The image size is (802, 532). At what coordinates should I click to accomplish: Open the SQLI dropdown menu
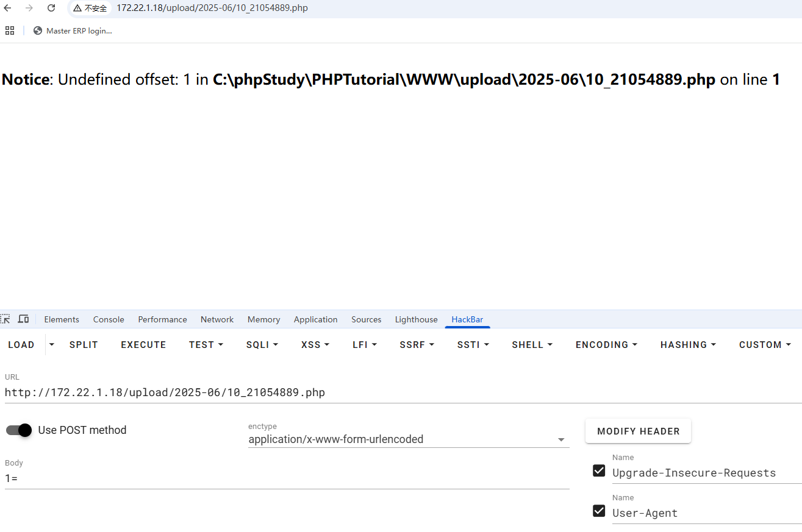[x=262, y=345]
